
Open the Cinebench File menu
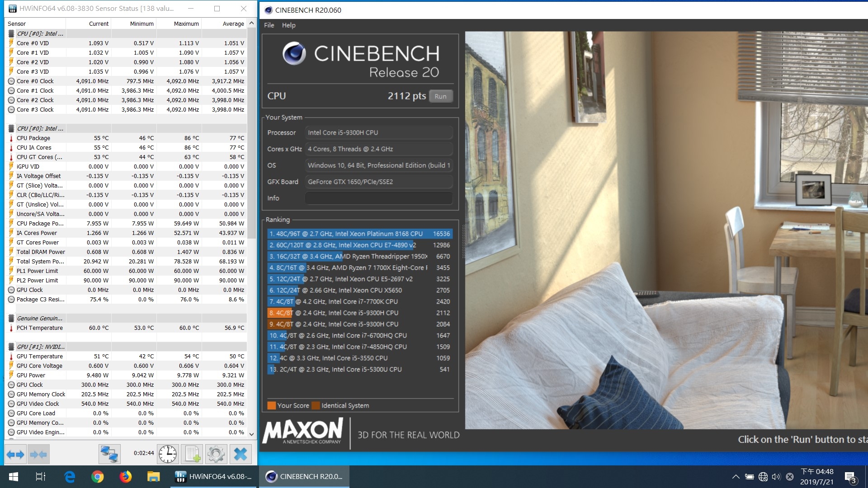pyautogui.click(x=269, y=25)
